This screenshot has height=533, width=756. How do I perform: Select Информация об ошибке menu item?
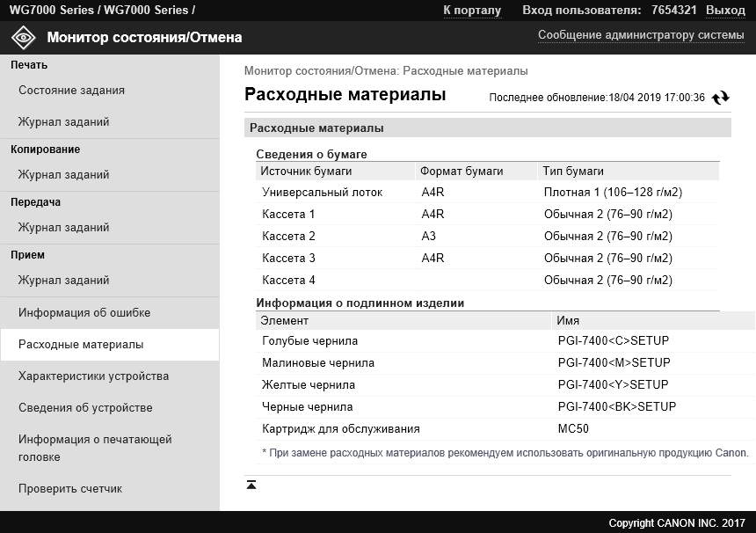point(84,313)
